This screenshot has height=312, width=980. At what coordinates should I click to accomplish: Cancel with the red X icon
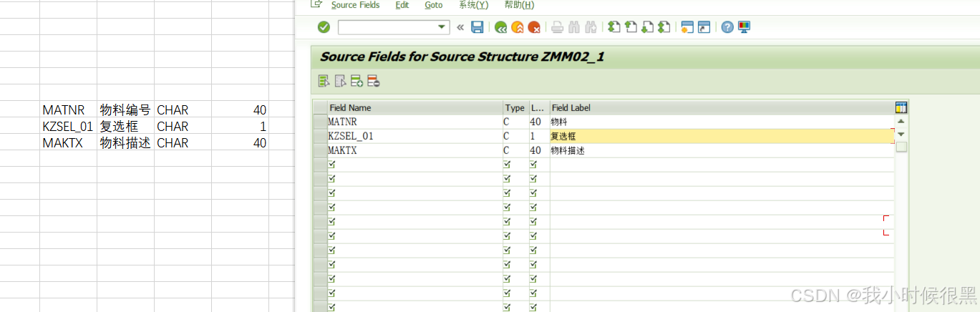point(533,27)
